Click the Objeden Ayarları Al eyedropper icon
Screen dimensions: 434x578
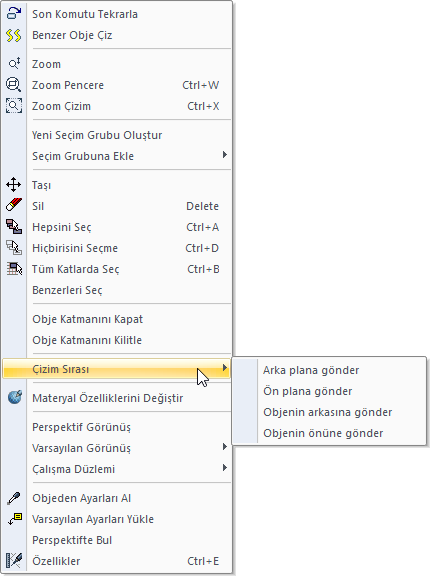coord(14,498)
